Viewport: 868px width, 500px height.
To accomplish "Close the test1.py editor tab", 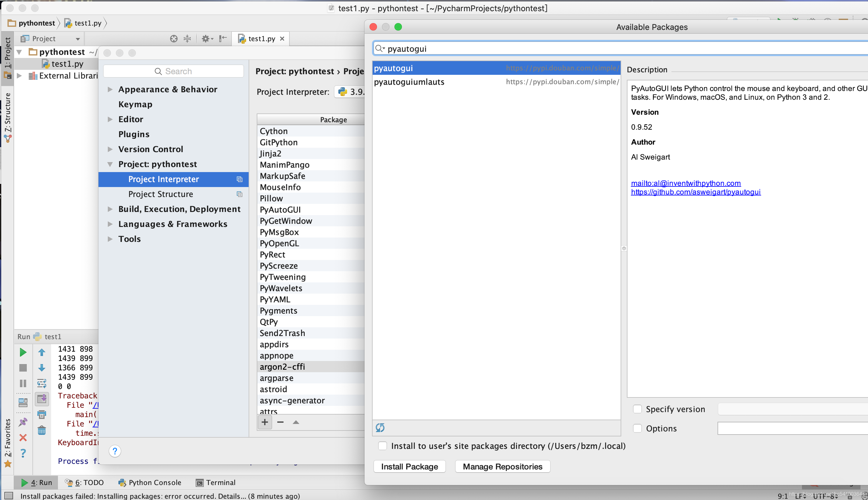I will 282,39.
